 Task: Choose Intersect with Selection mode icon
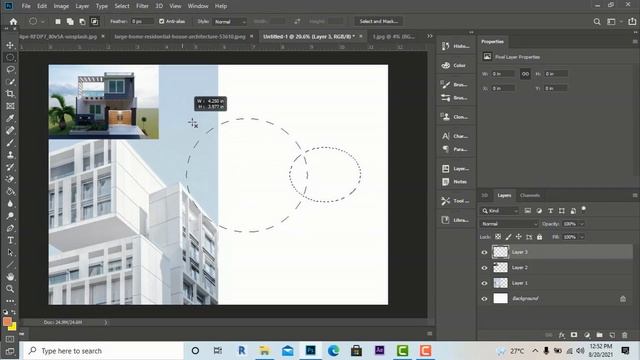(x=95, y=22)
